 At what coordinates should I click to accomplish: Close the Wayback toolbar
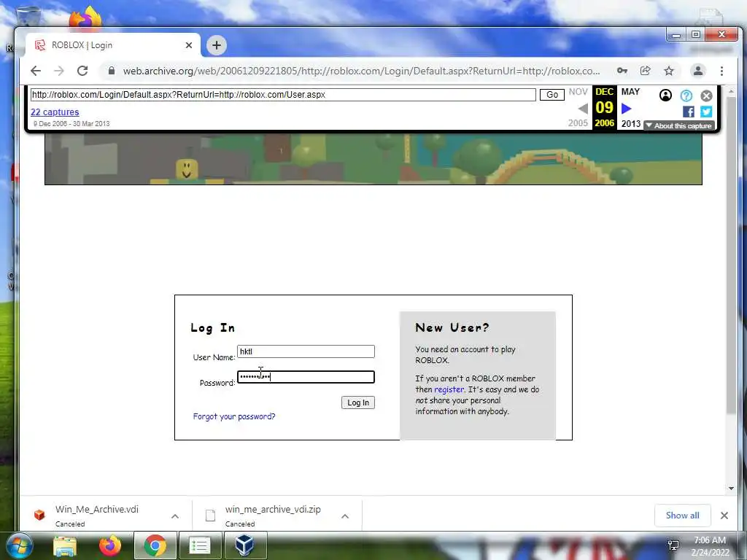[706, 96]
